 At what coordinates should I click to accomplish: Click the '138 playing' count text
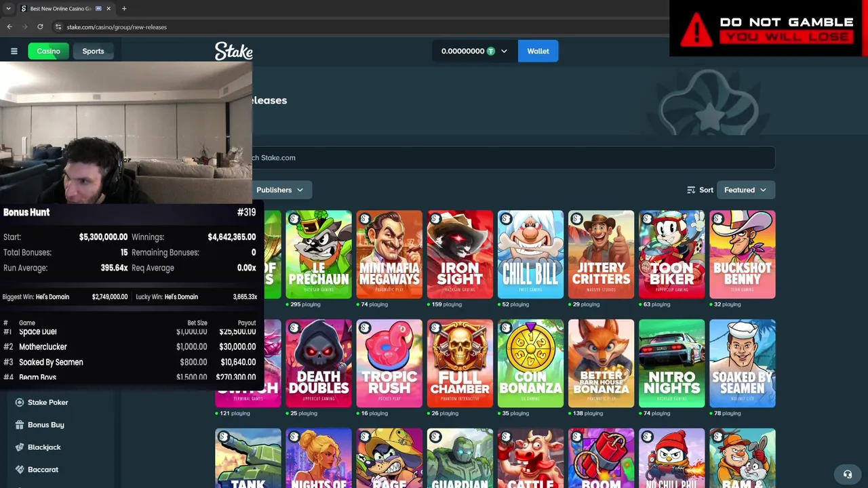(x=587, y=413)
